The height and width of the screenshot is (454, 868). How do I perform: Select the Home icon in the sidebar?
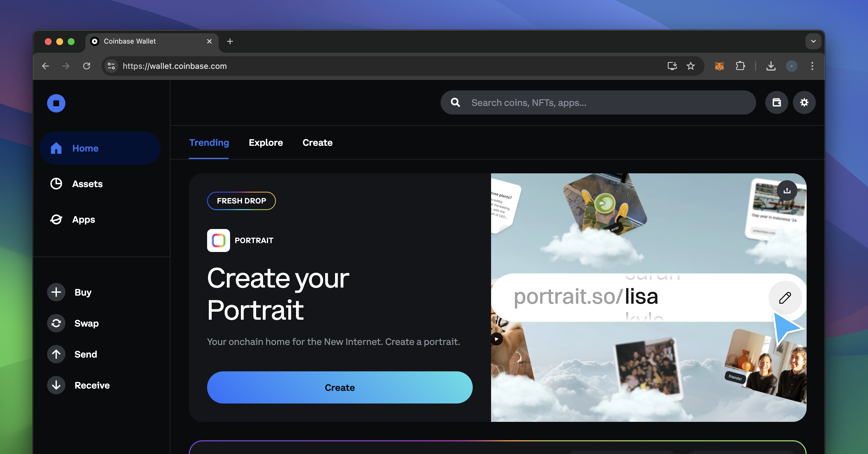tap(56, 148)
